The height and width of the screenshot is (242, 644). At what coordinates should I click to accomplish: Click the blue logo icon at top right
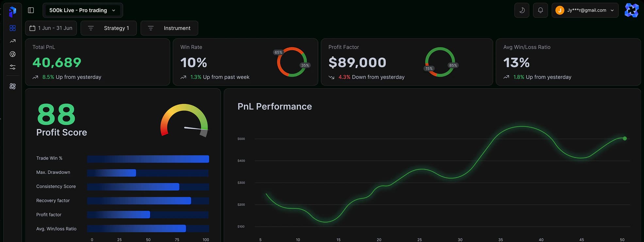(x=631, y=10)
